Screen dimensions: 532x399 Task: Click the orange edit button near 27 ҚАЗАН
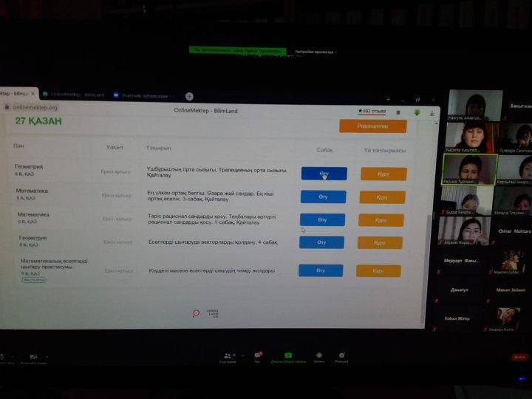(x=373, y=126)
